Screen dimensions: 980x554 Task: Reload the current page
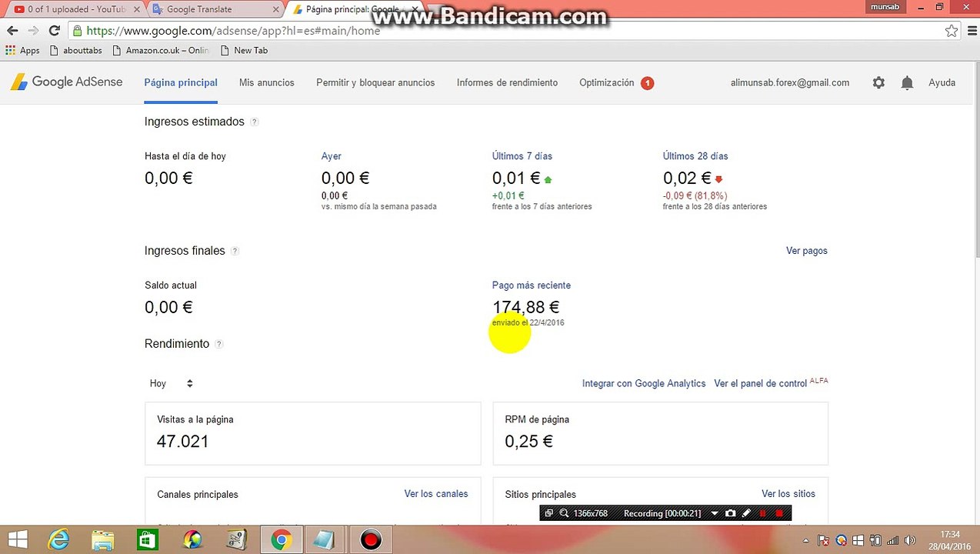[x=54, y=31]
